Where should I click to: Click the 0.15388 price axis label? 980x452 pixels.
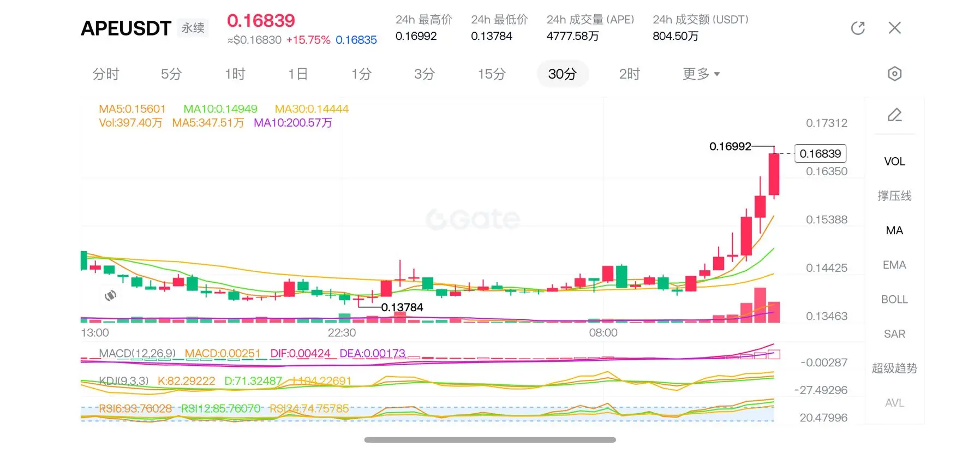(827, 219)
